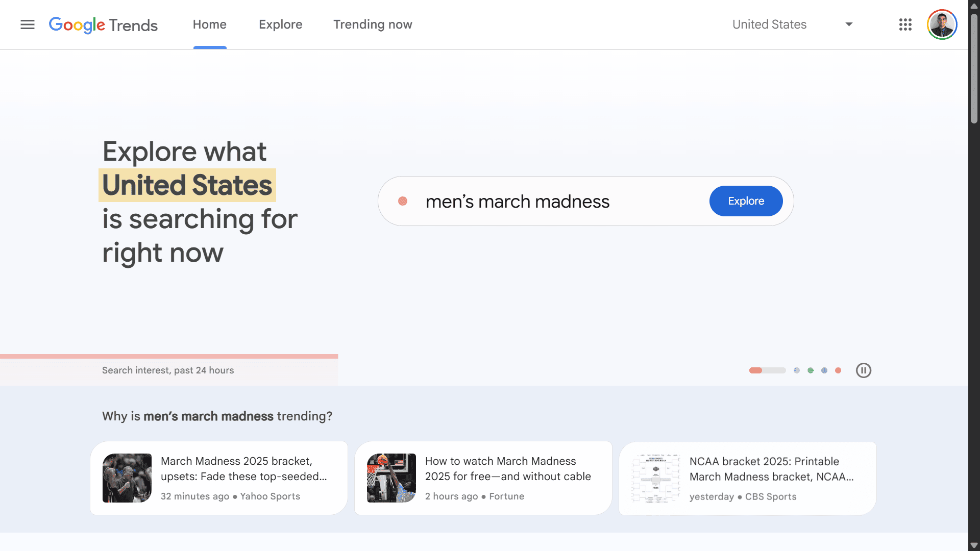Viewport: 980px width, 551px height.
Task: Select the green carousel dot
Action: [811, 370]
